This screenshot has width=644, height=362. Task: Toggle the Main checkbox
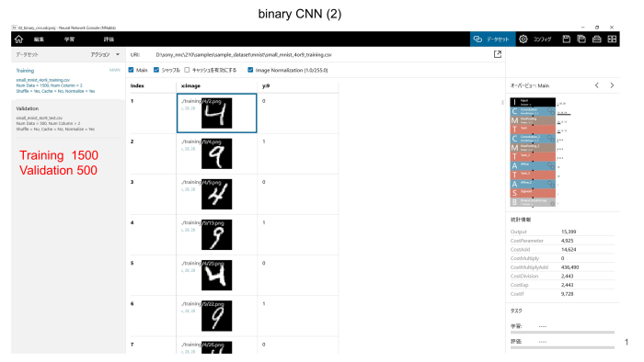(x=131, y=70)
